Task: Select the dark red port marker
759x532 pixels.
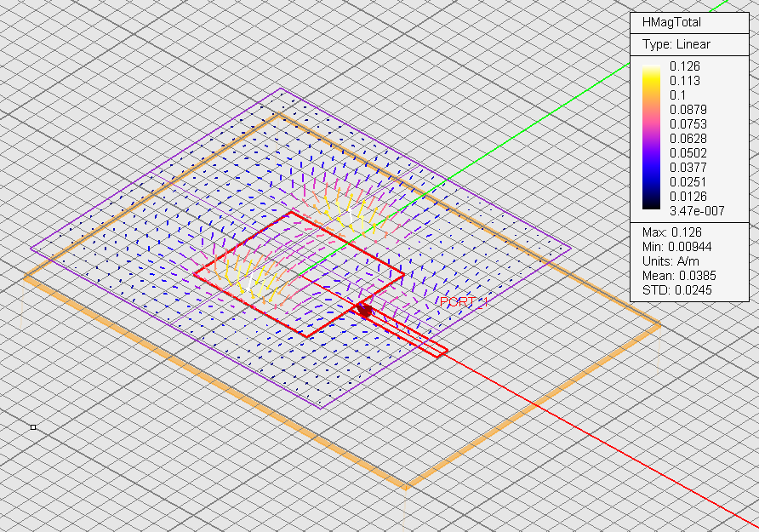Action: point(364,311)
